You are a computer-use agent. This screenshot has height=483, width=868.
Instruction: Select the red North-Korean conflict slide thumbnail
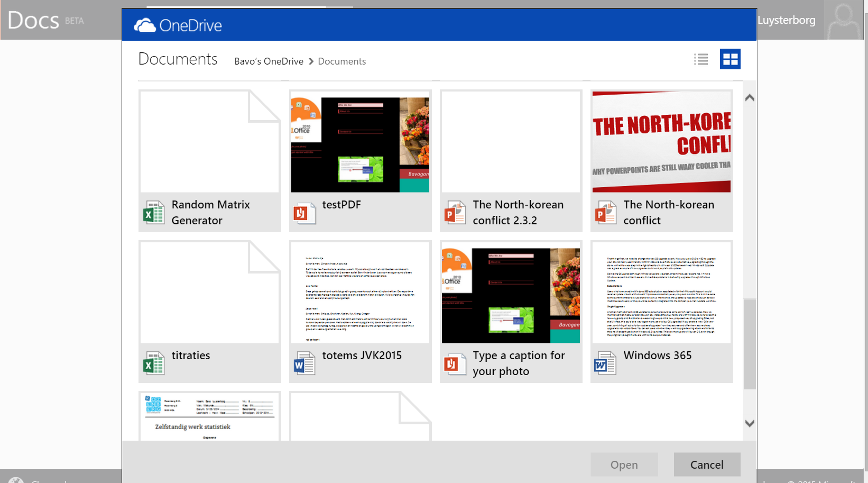coord(661,142)
